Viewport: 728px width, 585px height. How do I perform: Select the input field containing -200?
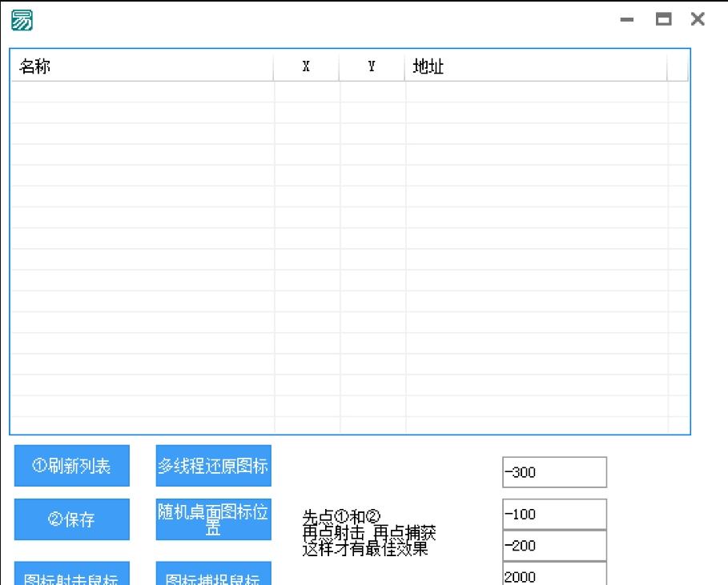click(x=553, y=546)
